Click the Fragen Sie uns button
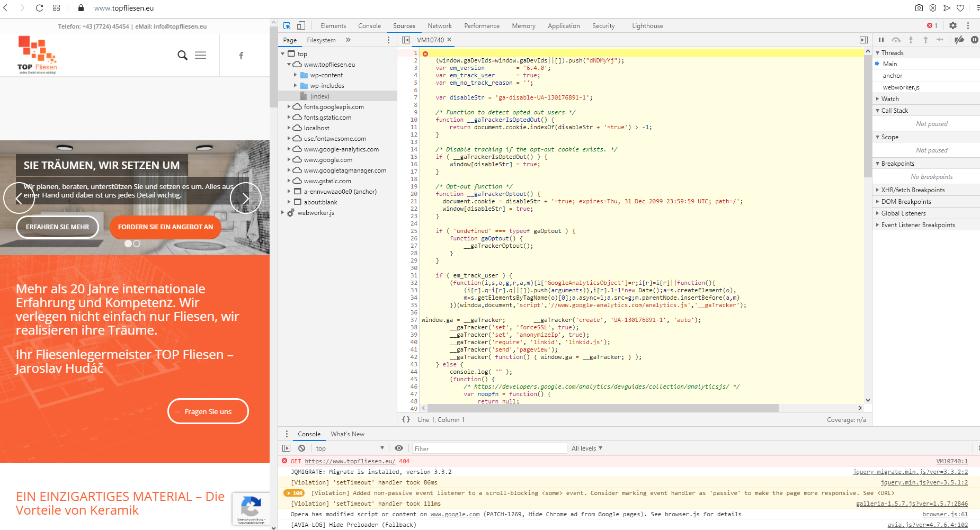 tap(208, 411)
